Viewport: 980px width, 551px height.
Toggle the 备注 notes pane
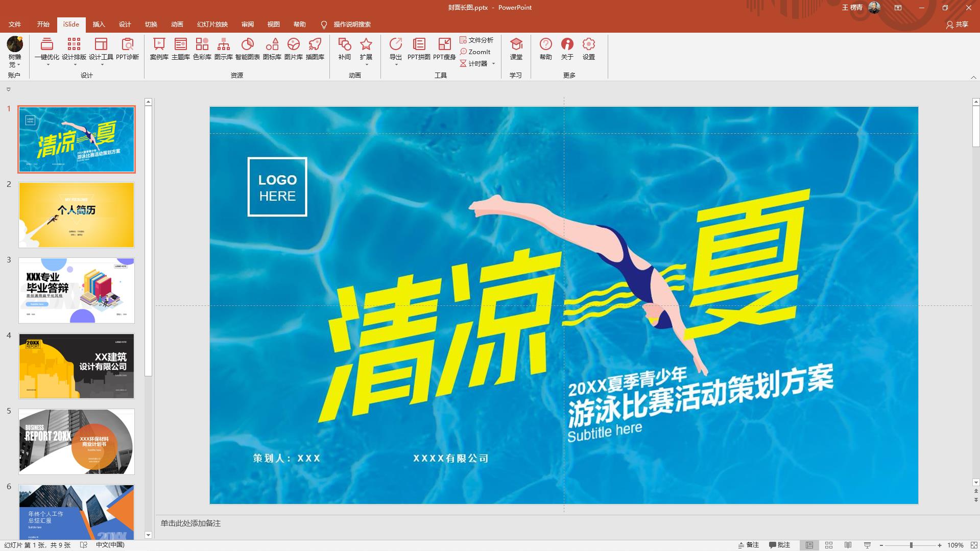(749, 545)
